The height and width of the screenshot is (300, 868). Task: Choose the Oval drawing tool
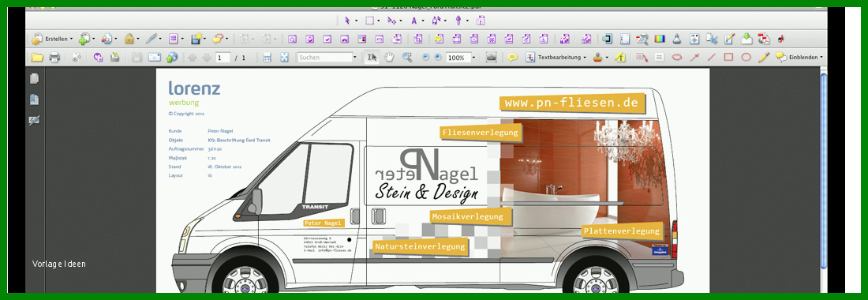[x=746, y=57]
